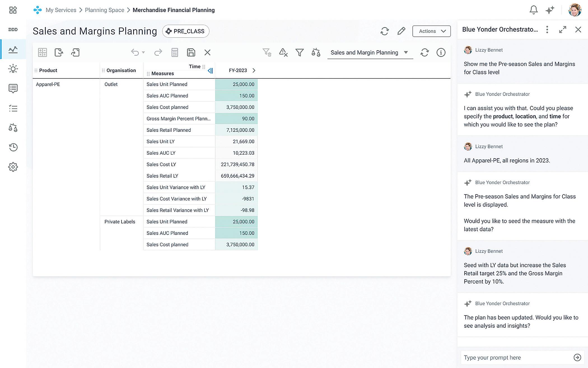Click the Save icon in the grid toolbar
588x368 pixels.
191,52
